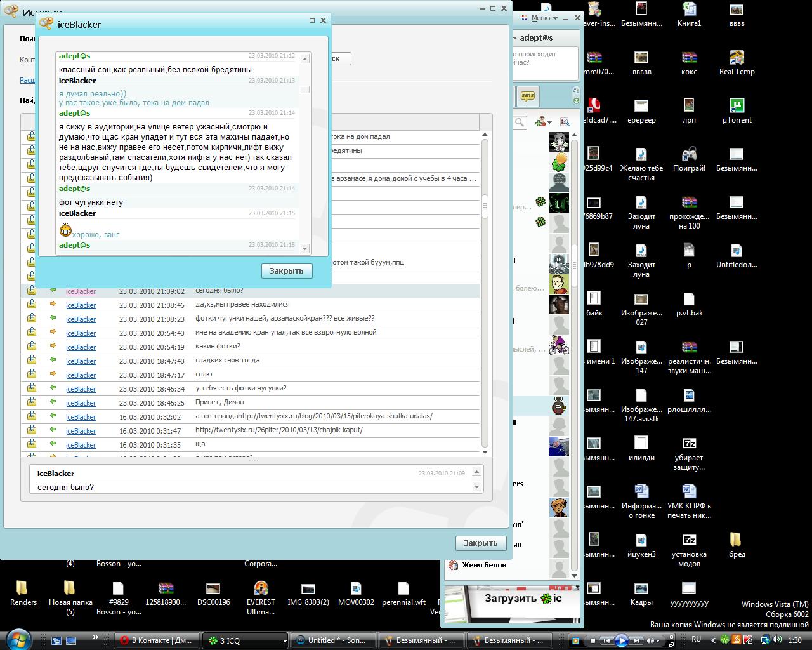Open the EVEREST Ultimate desktop icon

pos(260,589)
